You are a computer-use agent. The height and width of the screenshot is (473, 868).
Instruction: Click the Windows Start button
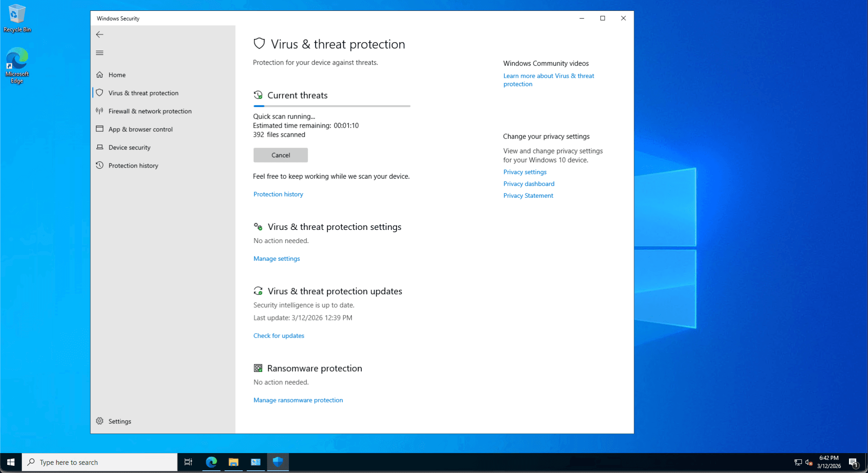click(x=11, y=462)
